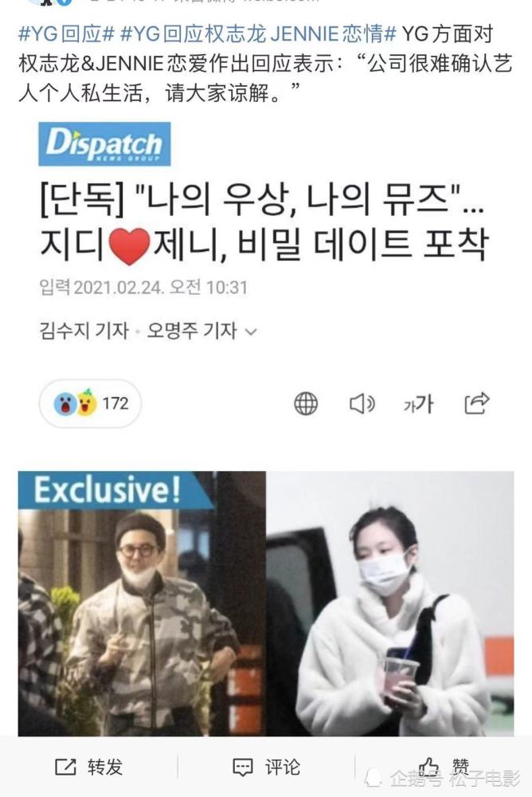The image size is (532, 797).
Task: Tap the article share icon
Action: (x=477, y=403)
